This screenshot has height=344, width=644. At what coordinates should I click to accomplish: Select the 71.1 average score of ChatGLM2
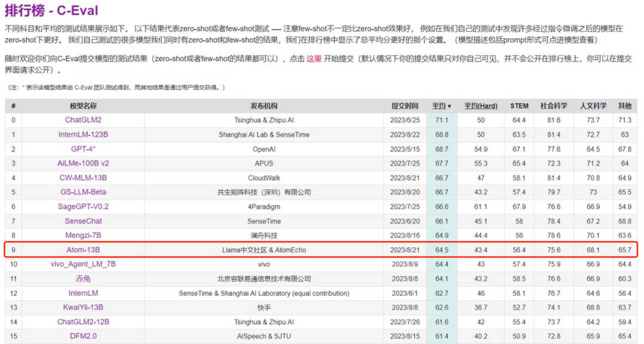pyautogui.click(x=441, y=120)
